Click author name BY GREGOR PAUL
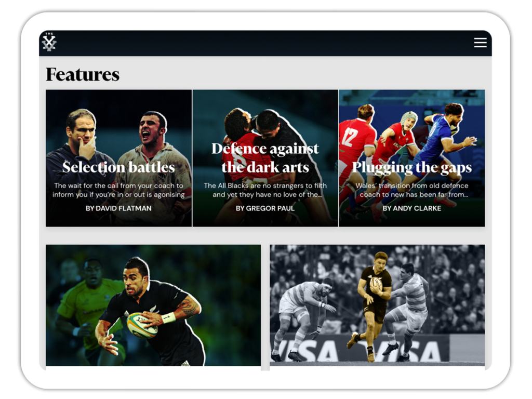 [x=265, y=208]
